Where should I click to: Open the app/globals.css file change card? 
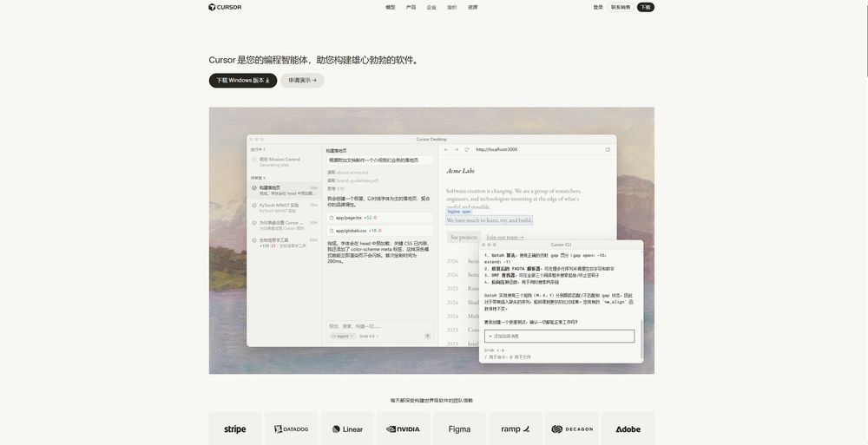[x=380, y=230]
